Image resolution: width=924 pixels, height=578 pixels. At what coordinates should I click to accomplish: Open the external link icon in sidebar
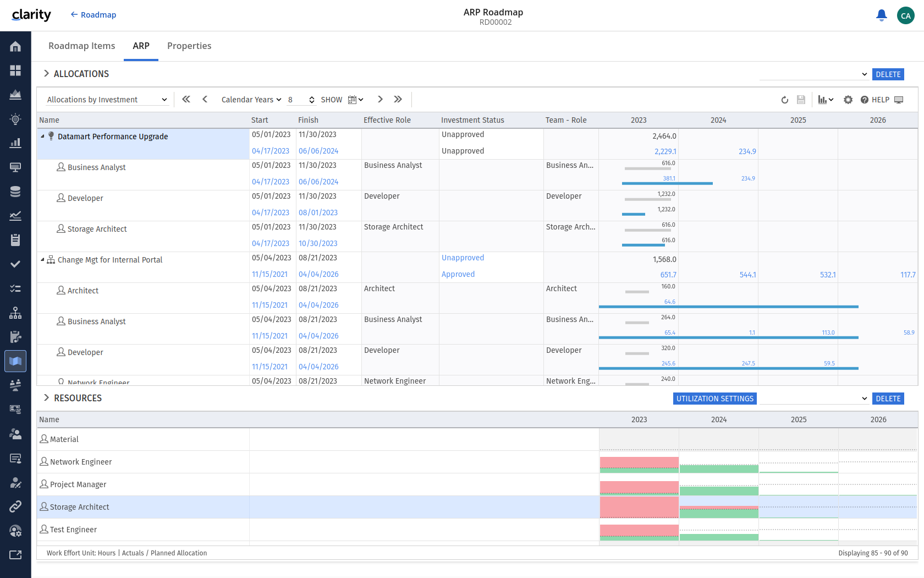click(x=15, y=555)
